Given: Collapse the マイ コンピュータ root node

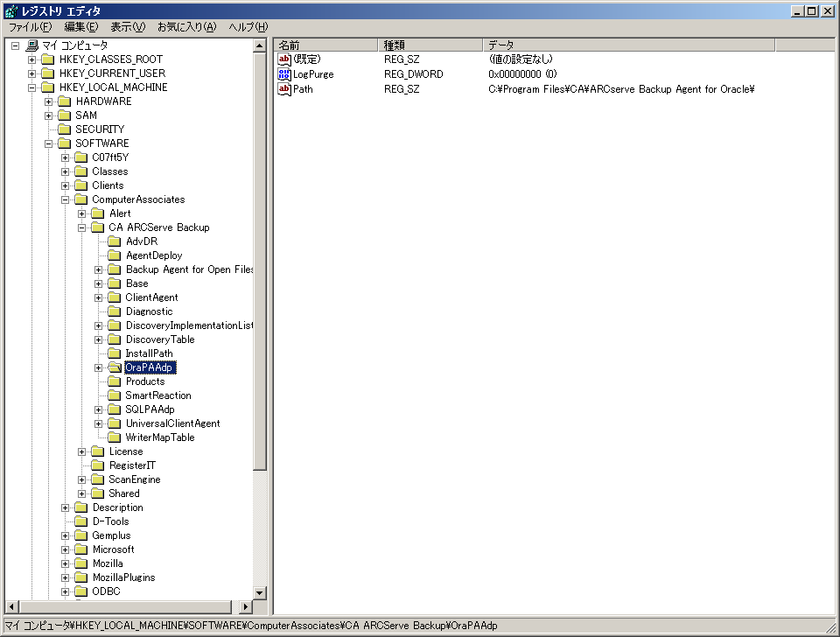Looking at the screenshot, I should click(x=16, y=45).
